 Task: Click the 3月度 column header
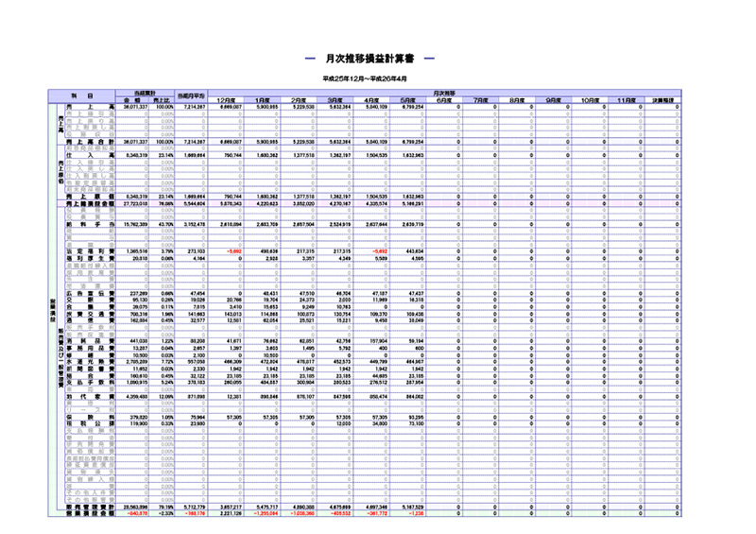(335, 100)
